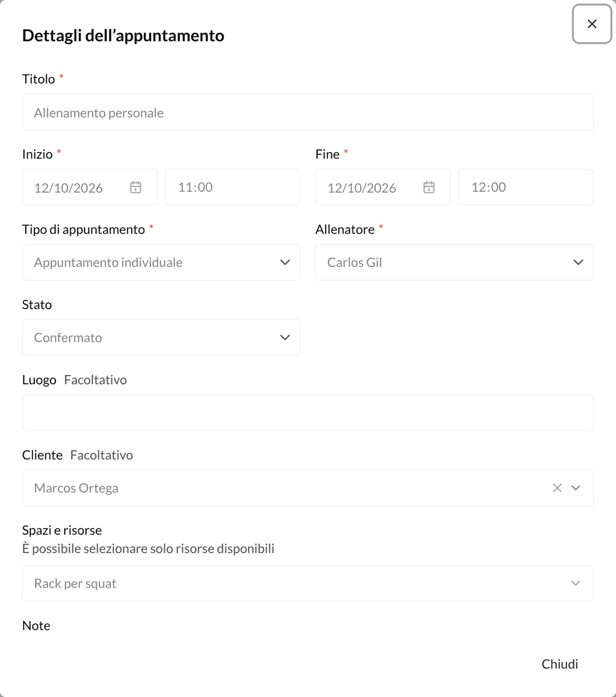
Task: Click the hint text about available resources
Action: pos(148,549)
